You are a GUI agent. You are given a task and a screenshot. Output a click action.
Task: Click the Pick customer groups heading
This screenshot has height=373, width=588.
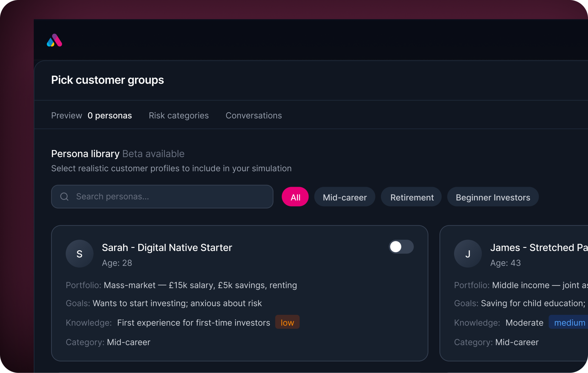[107, 80]
